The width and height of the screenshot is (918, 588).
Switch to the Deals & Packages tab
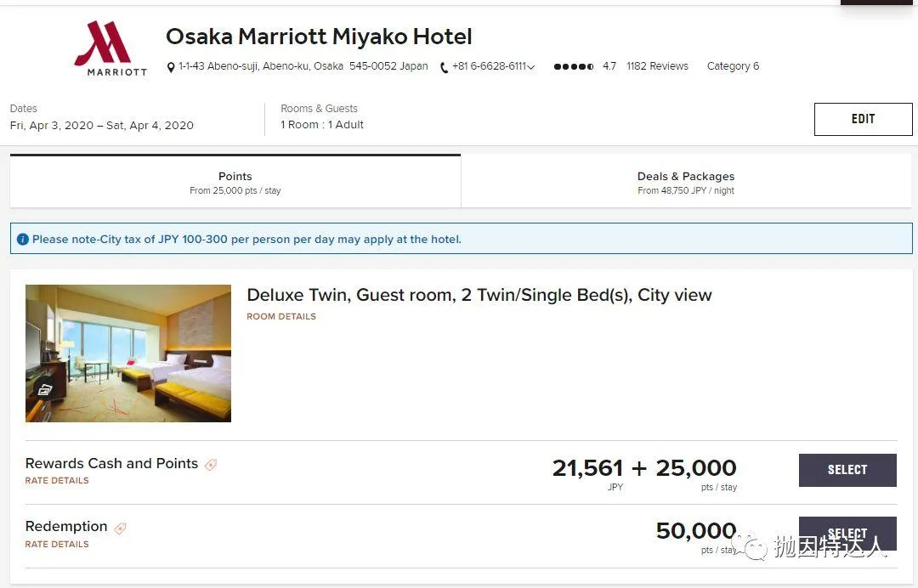686,181
